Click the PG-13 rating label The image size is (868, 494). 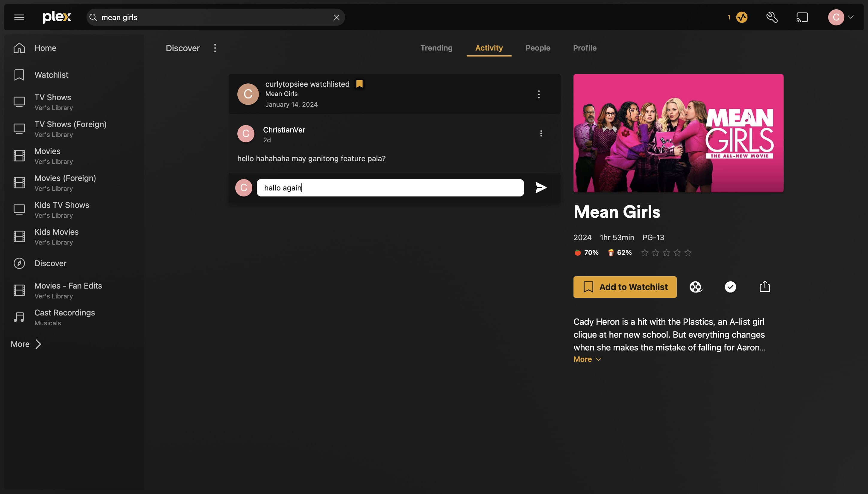pyautogui.click(x=653, y=237)
